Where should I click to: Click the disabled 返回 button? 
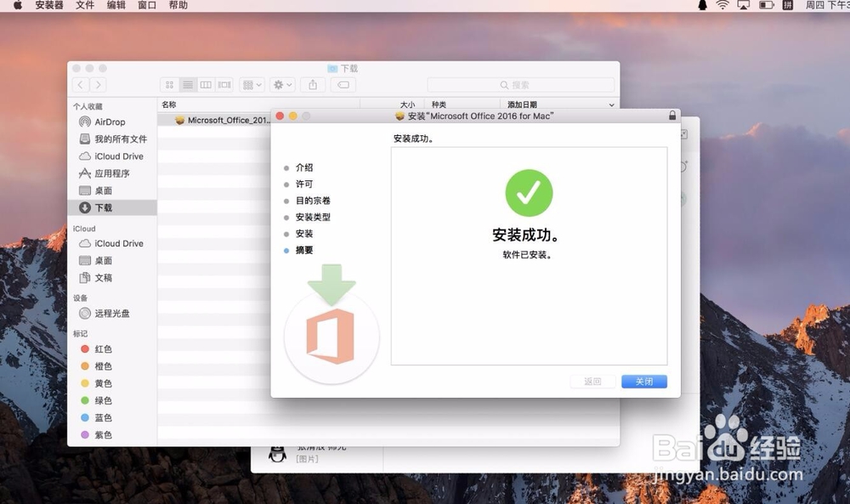[x=592, y=382]
